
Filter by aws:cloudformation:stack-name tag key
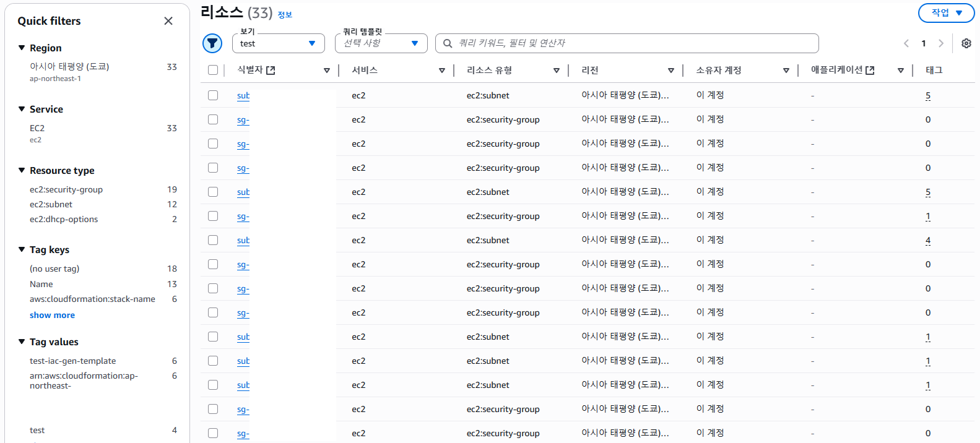tap(92, 299)
